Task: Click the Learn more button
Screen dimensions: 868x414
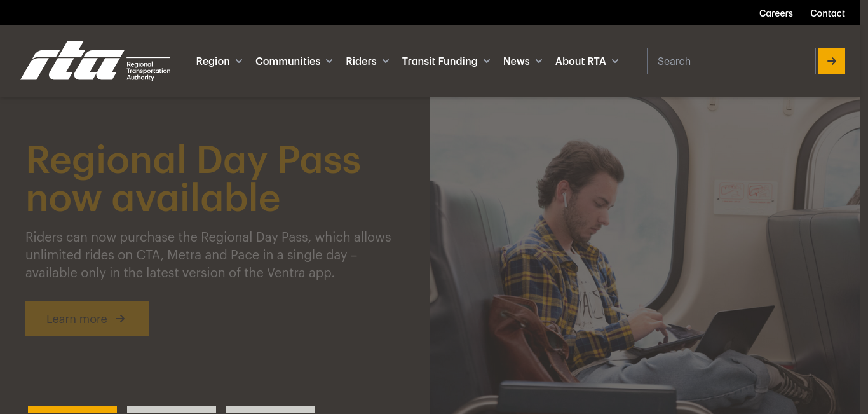Action: coord(87,319)
